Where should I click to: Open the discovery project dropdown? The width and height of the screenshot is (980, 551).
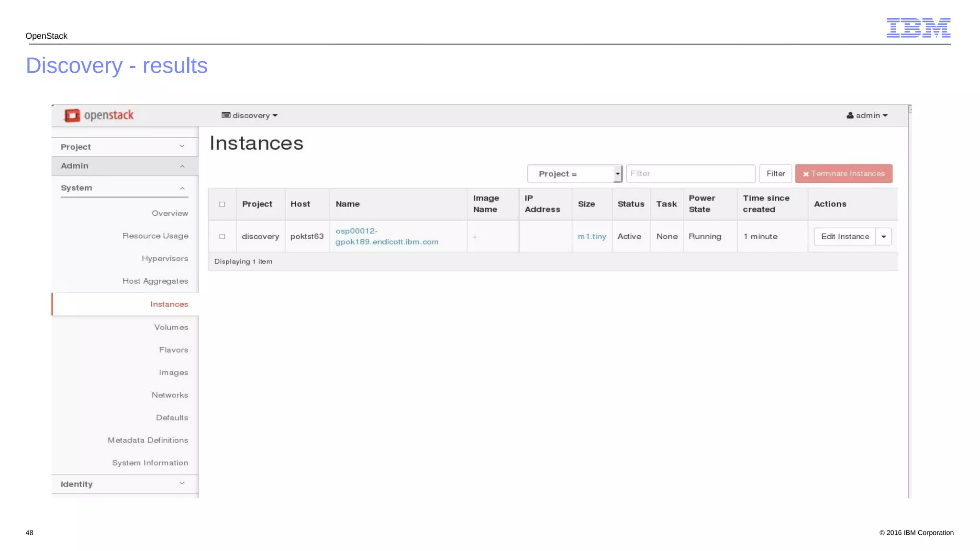click(250, 115)
